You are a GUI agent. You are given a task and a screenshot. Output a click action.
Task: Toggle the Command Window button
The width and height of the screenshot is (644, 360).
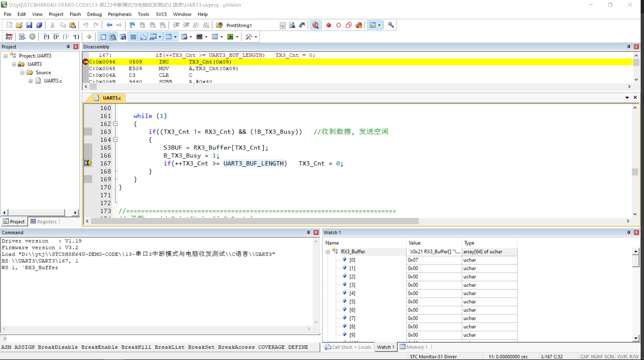(x=103, y=37)
